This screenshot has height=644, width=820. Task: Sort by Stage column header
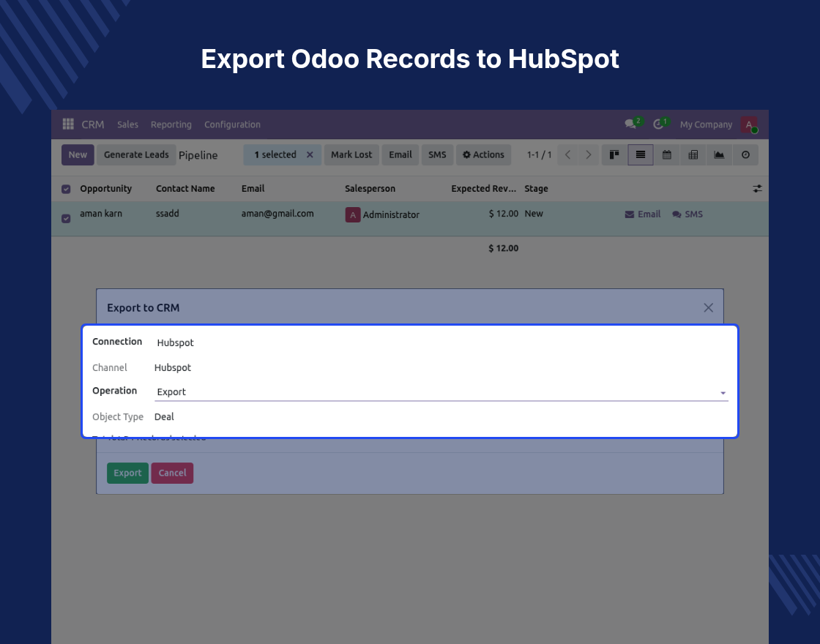(x=536, y=189)
